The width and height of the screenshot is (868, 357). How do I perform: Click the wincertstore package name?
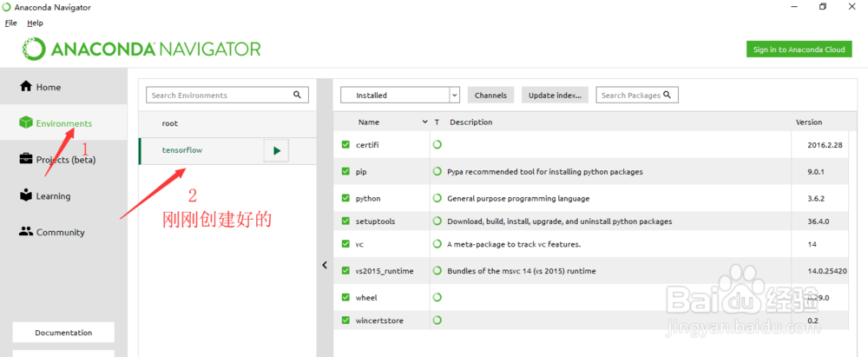point(380,321)
